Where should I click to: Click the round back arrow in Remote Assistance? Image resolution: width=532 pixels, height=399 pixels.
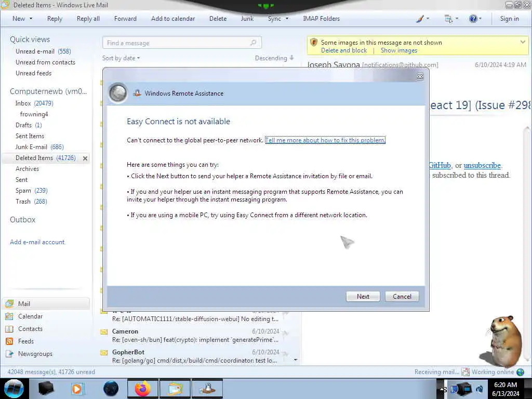(x=118, y=92)
